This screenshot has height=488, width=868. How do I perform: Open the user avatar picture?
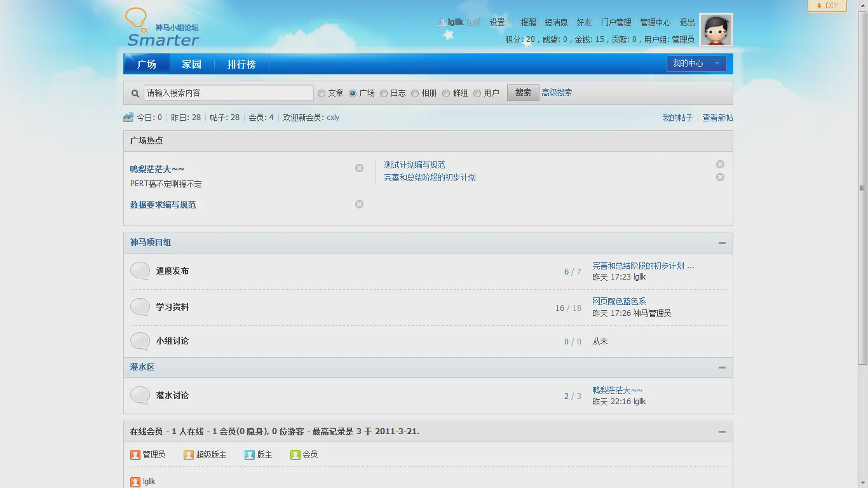pos(716,30)
